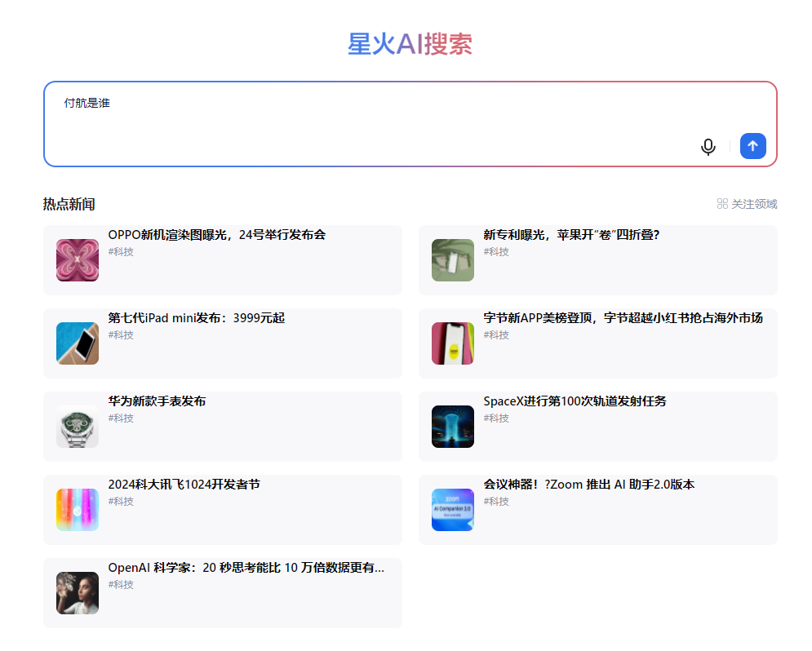The width and height of the screenshot is (812, 651).
Task: Click the SpaceX launch thumbnail
Action: coord(453,427)
